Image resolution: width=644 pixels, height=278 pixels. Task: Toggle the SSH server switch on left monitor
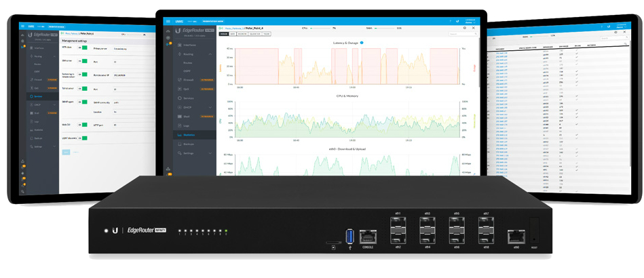click(x=83, y=61)
